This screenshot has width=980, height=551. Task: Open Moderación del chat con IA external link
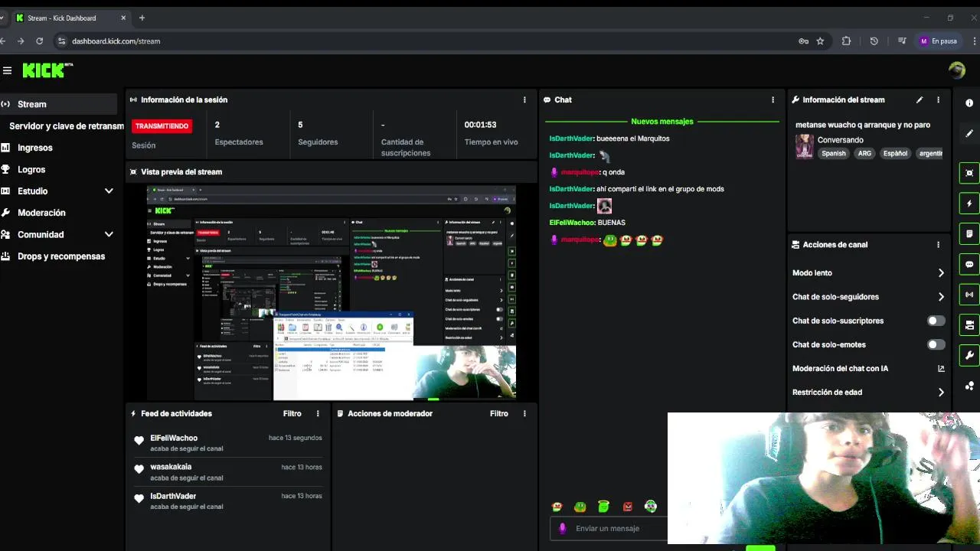tap(941, 369)
